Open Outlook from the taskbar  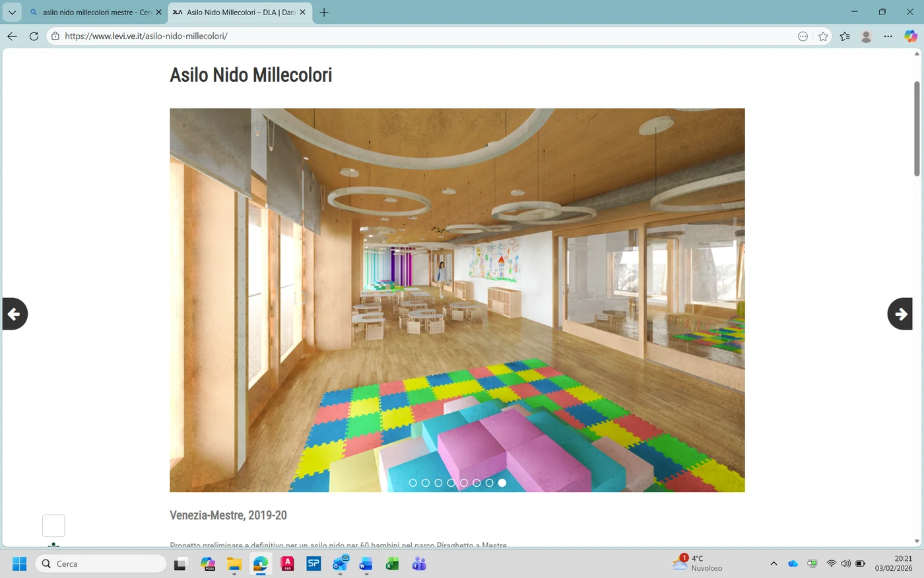pyautogui.click(x=340, y=563)
